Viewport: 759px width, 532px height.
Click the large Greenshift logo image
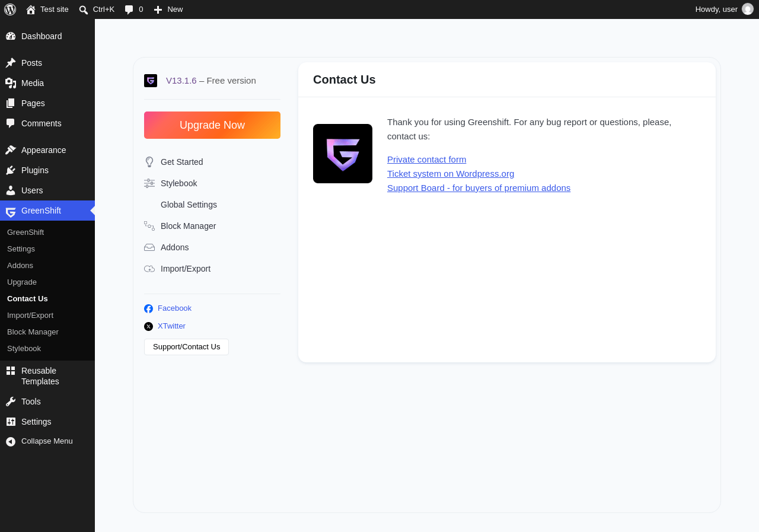point(343,154)
